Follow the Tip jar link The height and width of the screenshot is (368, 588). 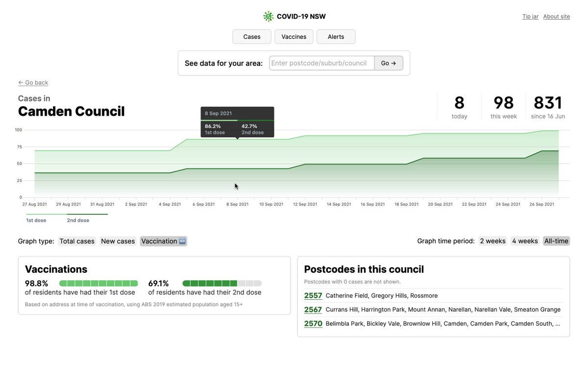coord(530,17)
